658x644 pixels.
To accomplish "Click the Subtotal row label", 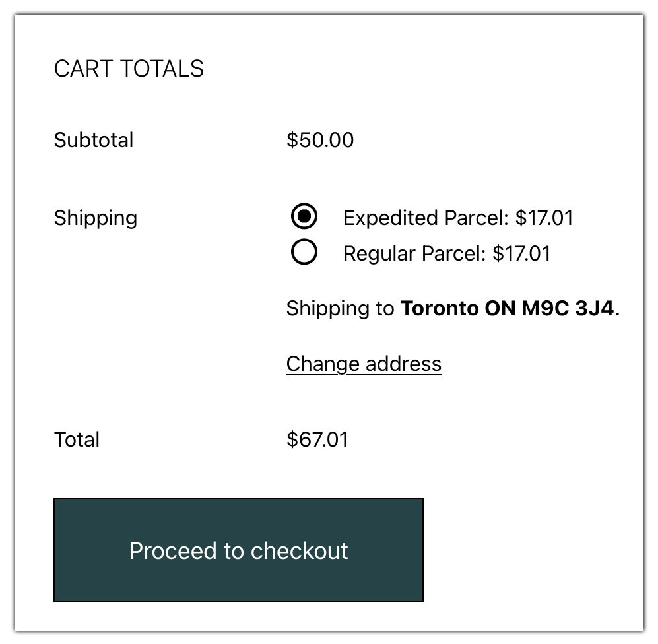I will 94,140.
